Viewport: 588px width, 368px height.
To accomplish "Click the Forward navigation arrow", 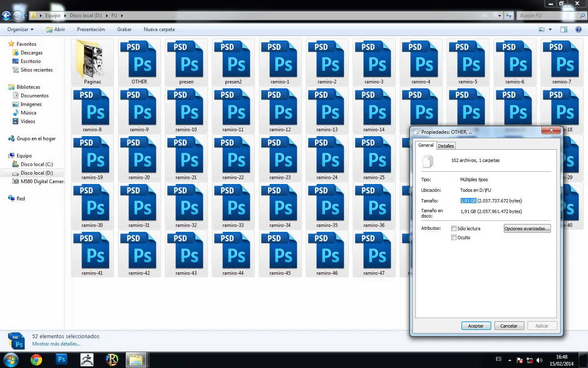I will coord(18,16).
